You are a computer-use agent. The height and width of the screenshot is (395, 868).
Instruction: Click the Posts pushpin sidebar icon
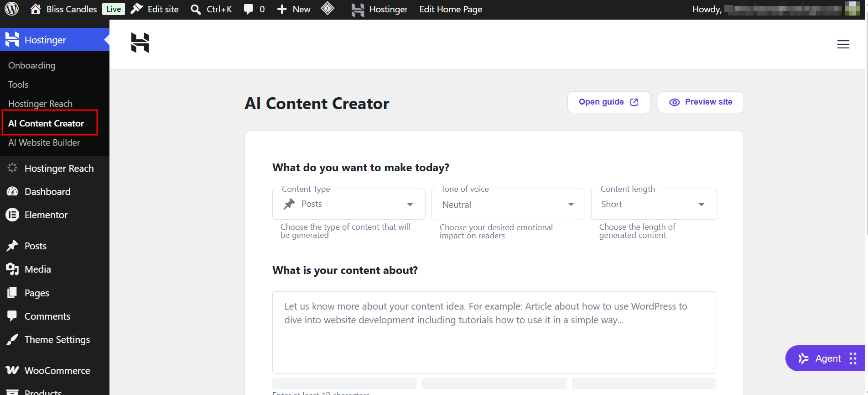[x=12, y=246]
